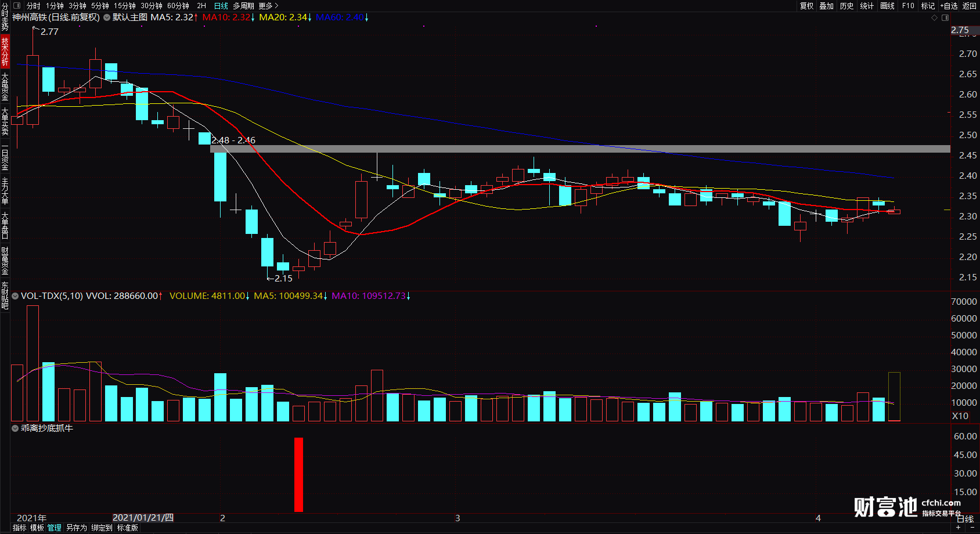Open F10 company info
980x534 pixels.
[x=908, y=6]
